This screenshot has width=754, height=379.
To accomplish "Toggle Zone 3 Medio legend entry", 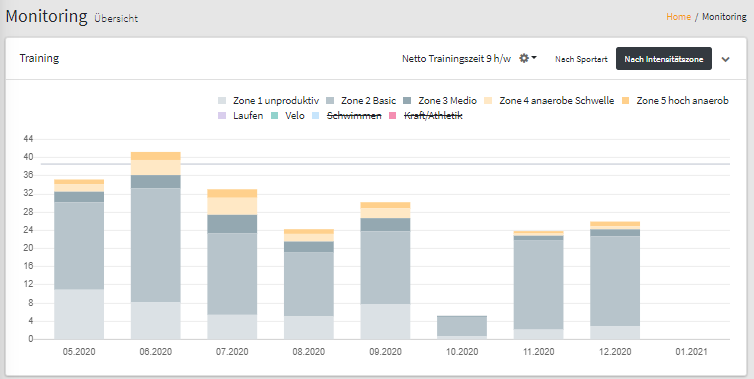I will pos(440,101).
